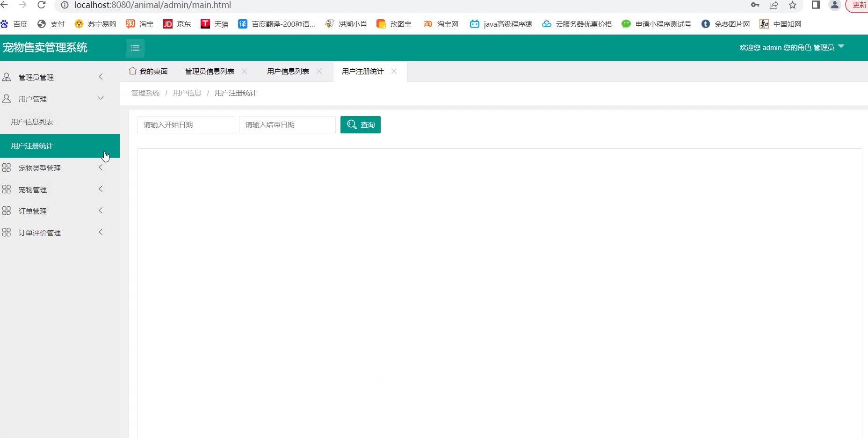868x438 pixels.
Task: Open 用户注册统计 in the sidebar
Action: point(60,146)
